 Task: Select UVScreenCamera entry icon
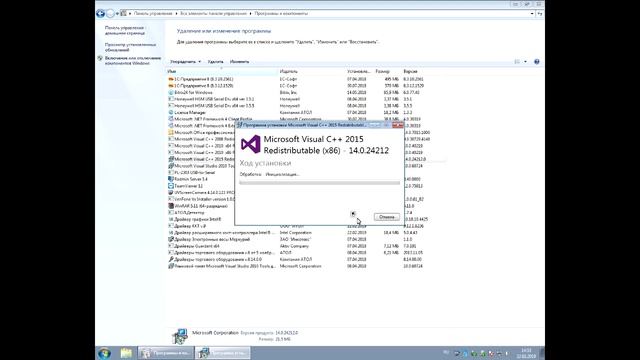(x=171, y=192)
